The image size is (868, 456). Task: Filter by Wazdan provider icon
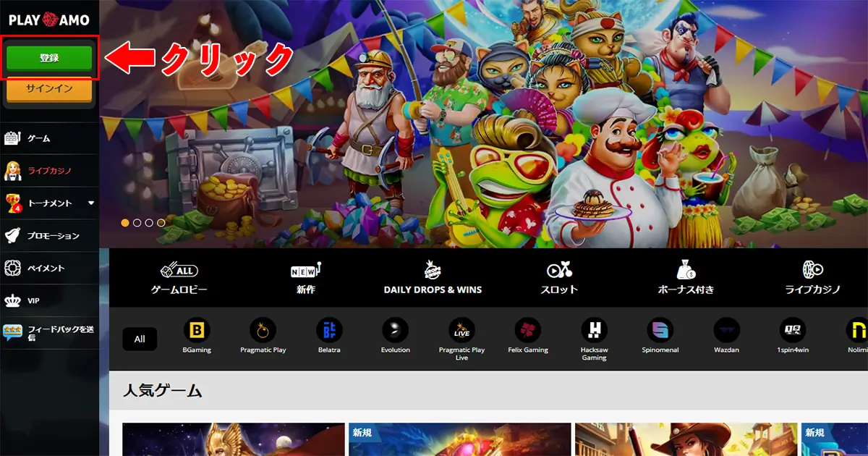pyautogui.click(x=727, y=331)
